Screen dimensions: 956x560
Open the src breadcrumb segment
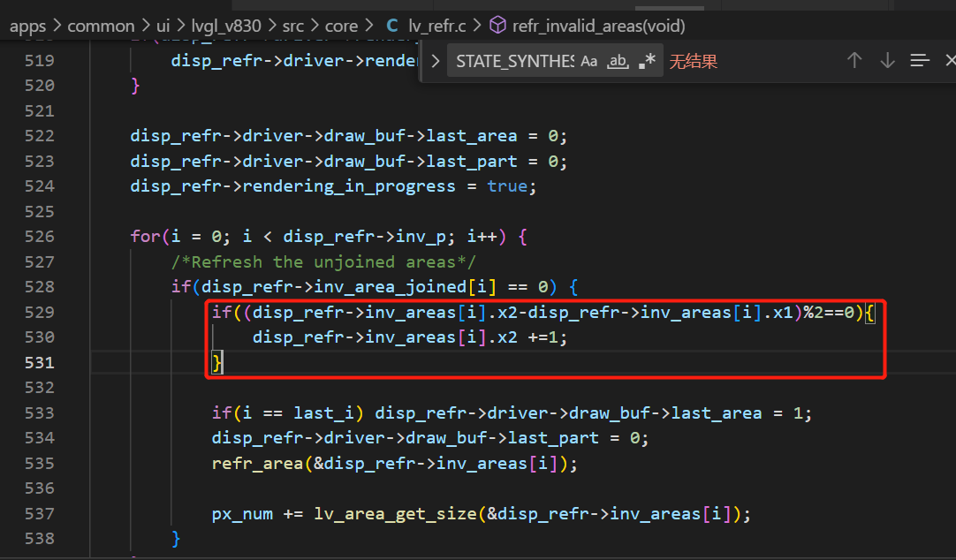point(293,26)
